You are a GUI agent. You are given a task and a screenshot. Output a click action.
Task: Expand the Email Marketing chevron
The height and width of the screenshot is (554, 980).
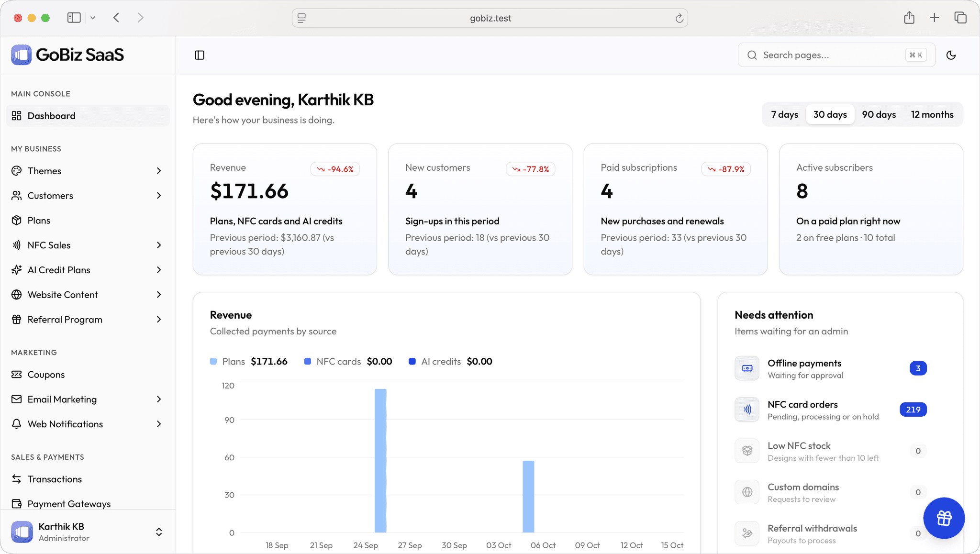tap(159, 399)
